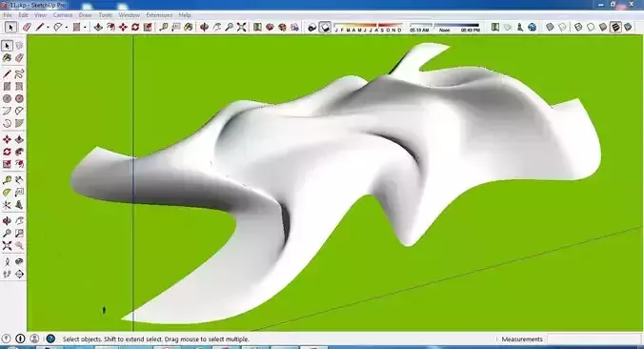Select the Walk tool
The image size is (644, 349).
7,274
